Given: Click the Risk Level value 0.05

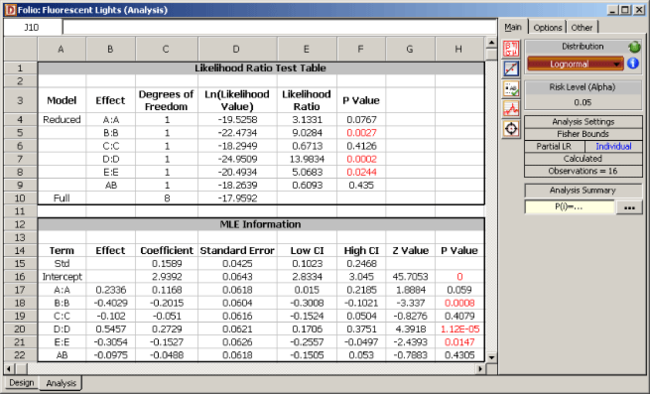Looking at the screenshot, I should click(x=583, y=102).
